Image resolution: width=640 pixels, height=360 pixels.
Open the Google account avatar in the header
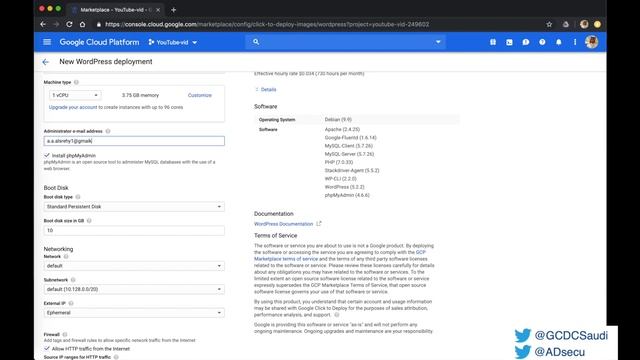[x=592, y=42]
